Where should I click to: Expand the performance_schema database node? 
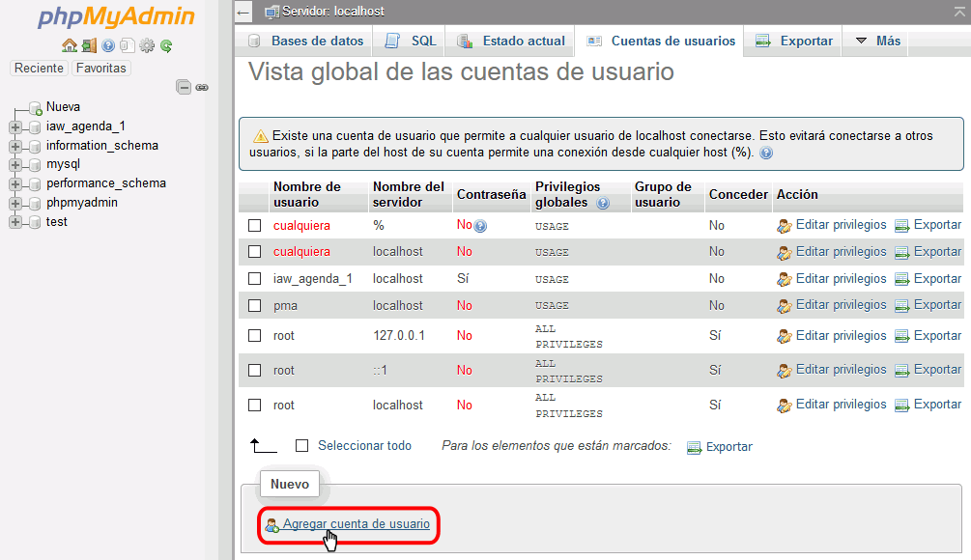click(14, 184)
